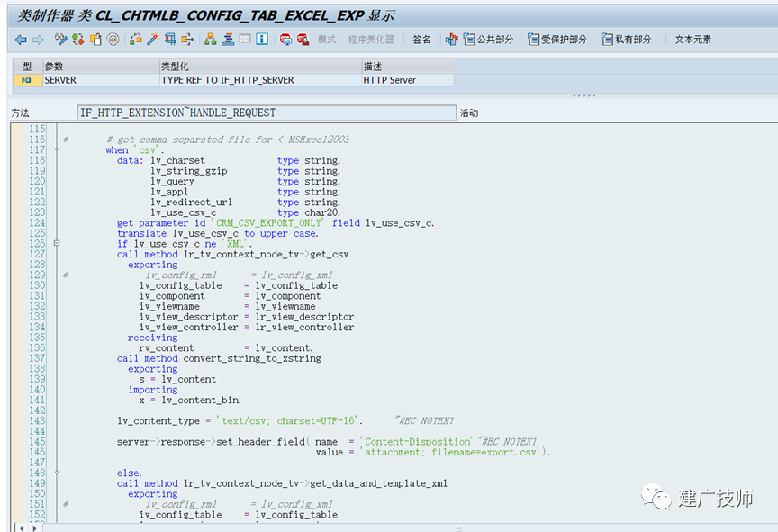Click the spiral Enhance icon
778x532 pixels.
click(x=113, y=40)
